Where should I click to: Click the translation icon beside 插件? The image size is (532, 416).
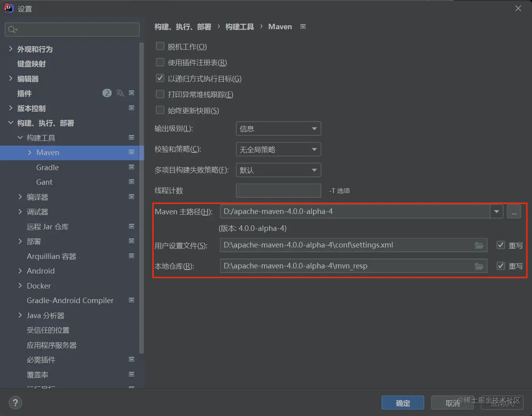click(120, 93)
